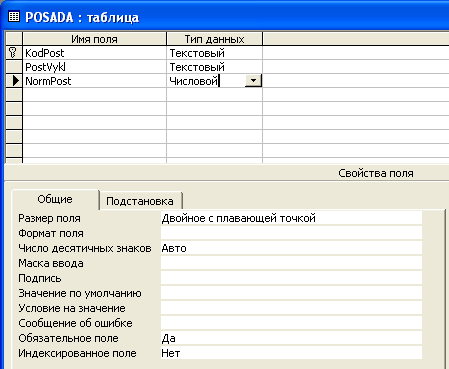
Task: Click the Формат поля label
Action: [51, 233]
